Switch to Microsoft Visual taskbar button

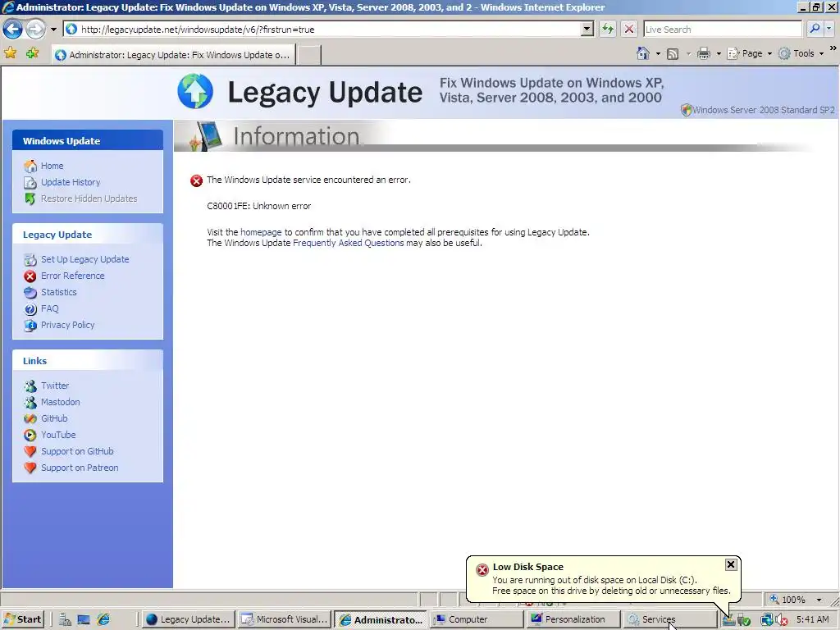click(285, 619)
